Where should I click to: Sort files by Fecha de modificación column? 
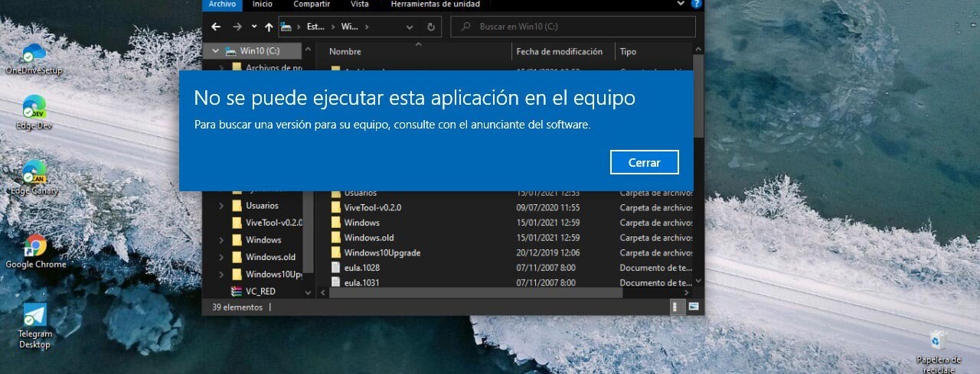click(x=559, y=51)
